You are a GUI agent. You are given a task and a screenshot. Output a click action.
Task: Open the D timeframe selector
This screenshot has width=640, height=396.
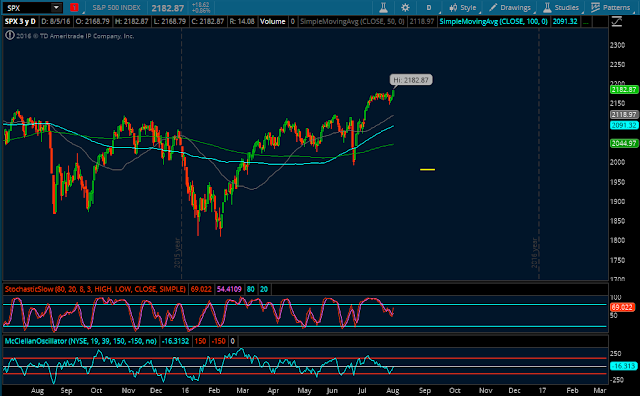429,7
